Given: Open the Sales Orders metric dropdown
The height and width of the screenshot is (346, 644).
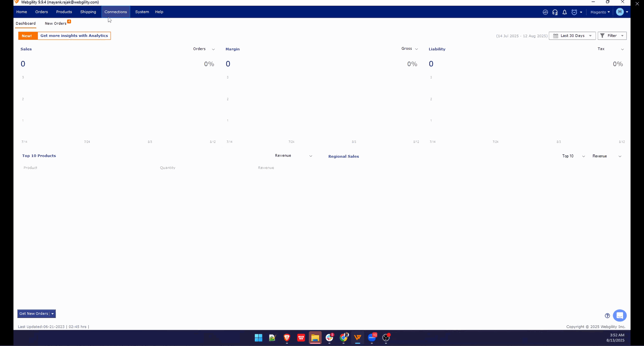Looking at the screenshot, I should click(203, 49).
